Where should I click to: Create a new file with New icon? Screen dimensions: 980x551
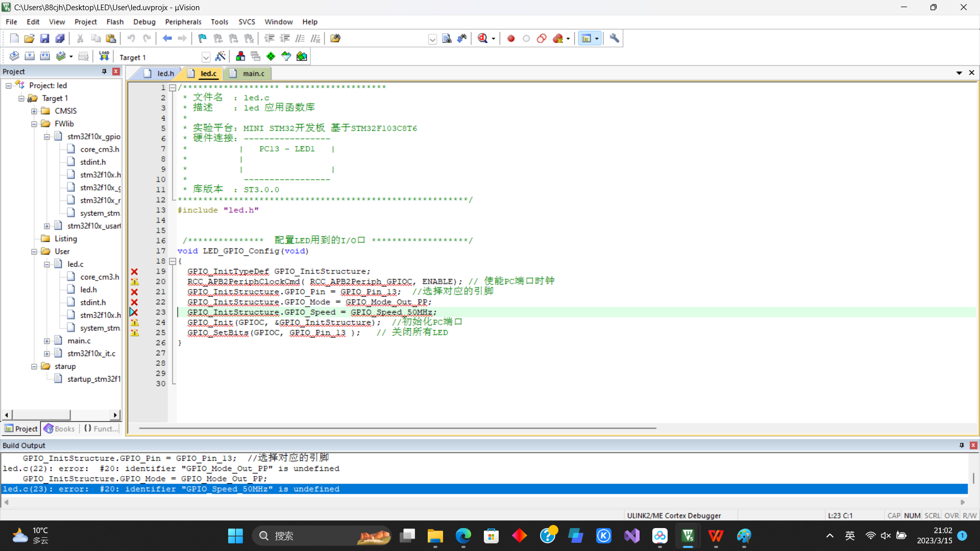pos(14,38)
